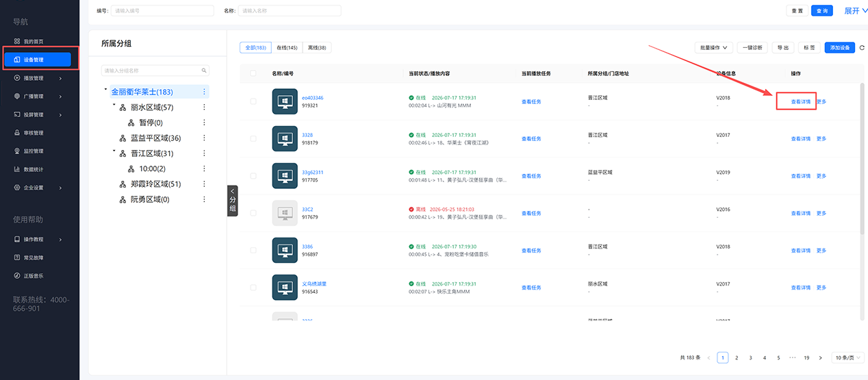Click the 一键诊断 button
Screen dimensions: 868x380
753,47
